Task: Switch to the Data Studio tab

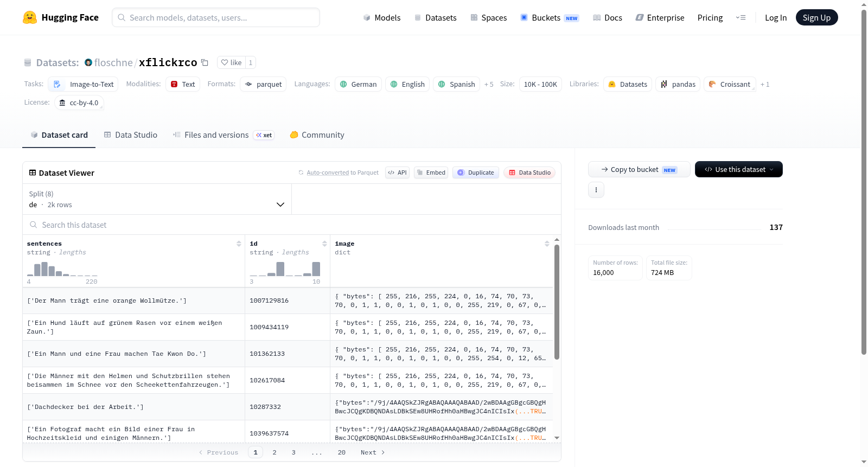Action: 131,135
